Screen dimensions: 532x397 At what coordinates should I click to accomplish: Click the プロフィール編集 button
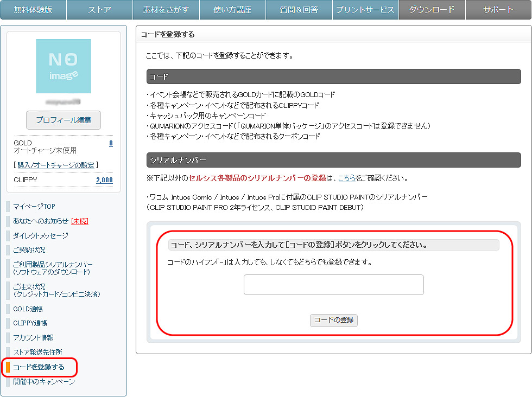pyautogui.click(x=64, y=120)
